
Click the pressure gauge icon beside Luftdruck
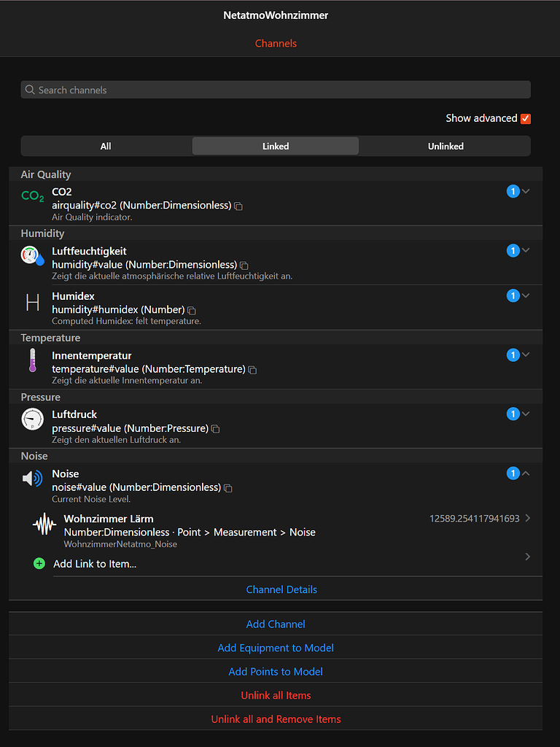(32, 418)
